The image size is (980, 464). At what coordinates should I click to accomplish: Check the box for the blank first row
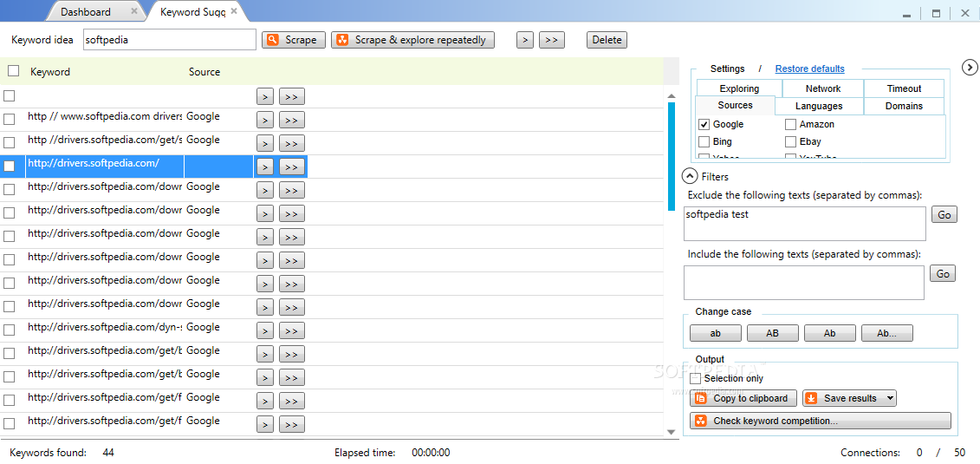pyautogui.click(x=10, y=95)
